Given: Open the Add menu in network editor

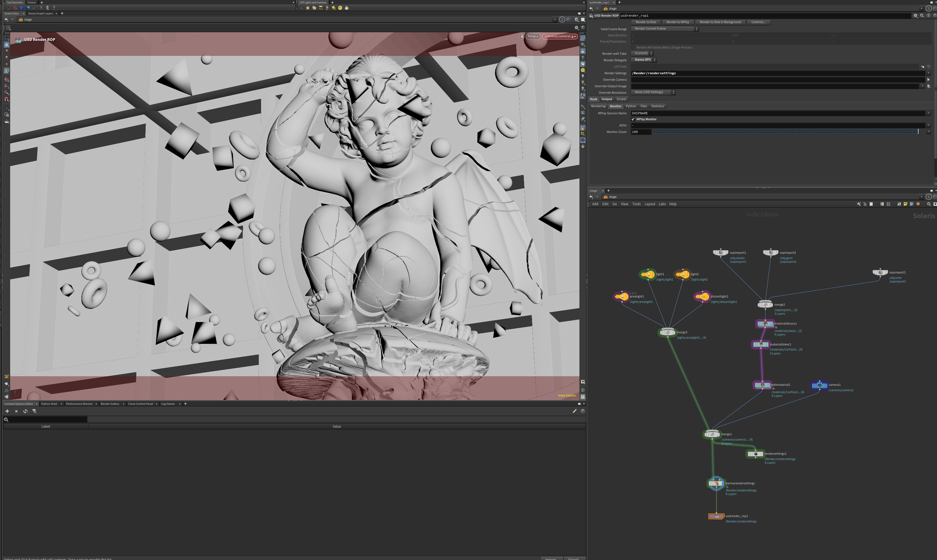Looking at the screenshot, I should (595, 204).
